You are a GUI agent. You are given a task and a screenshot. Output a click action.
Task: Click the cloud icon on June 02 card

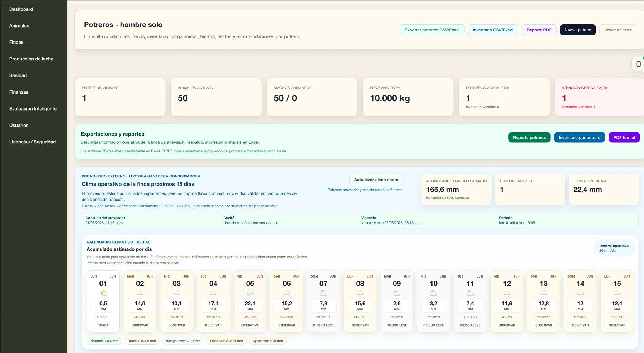coord(140,293)
